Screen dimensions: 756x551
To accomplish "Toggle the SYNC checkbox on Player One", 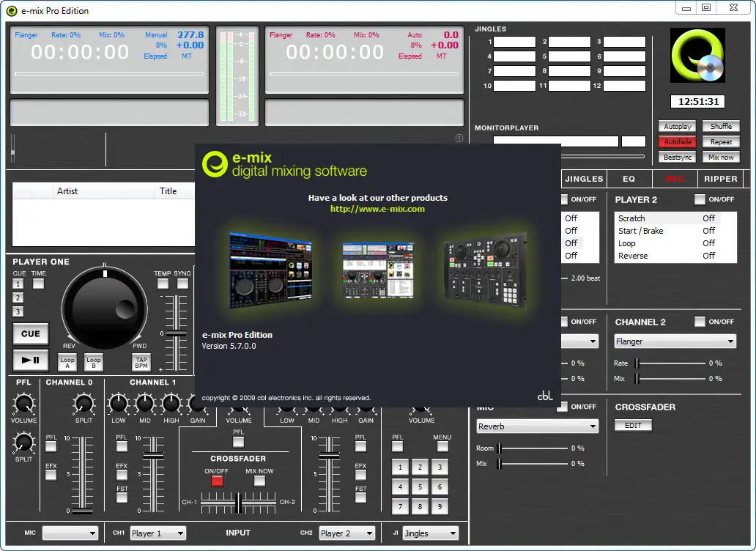I will tap(182, 284).
